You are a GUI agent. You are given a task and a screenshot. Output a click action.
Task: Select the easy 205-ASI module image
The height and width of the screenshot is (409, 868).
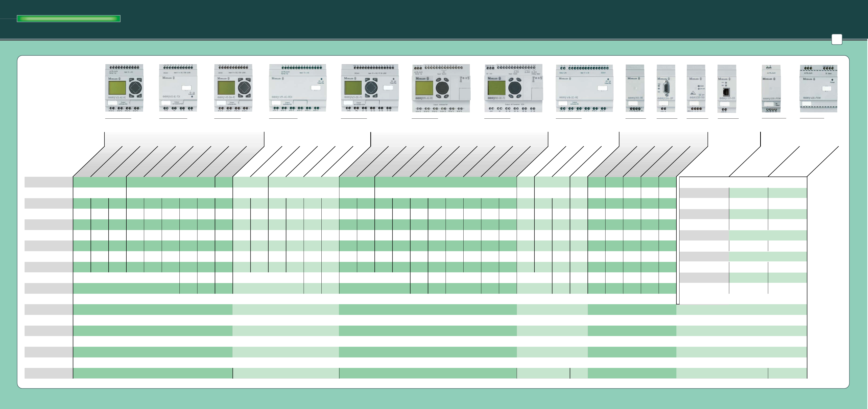(696, 88)
